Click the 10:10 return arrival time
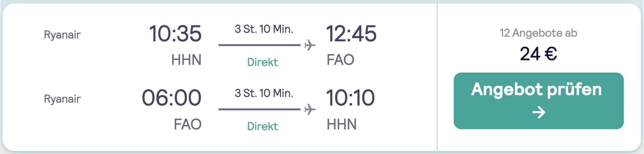 click(x=351, y=98)
